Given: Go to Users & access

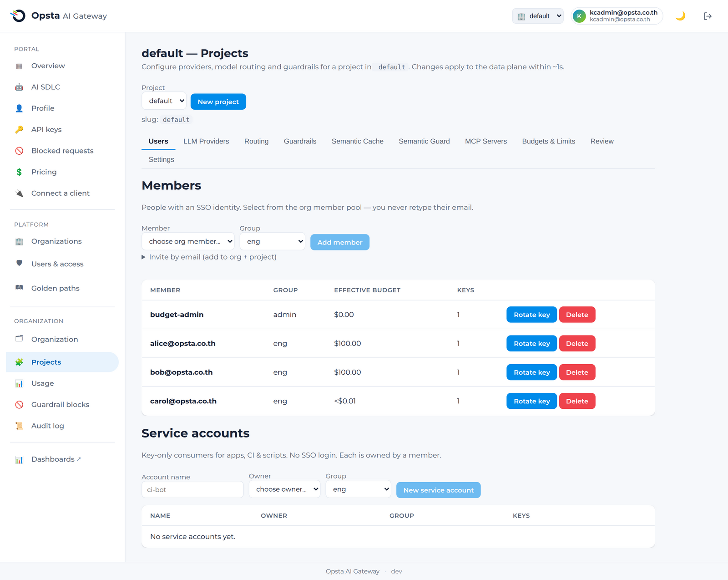Looking at the screenshot, I should tap(62, 264).
